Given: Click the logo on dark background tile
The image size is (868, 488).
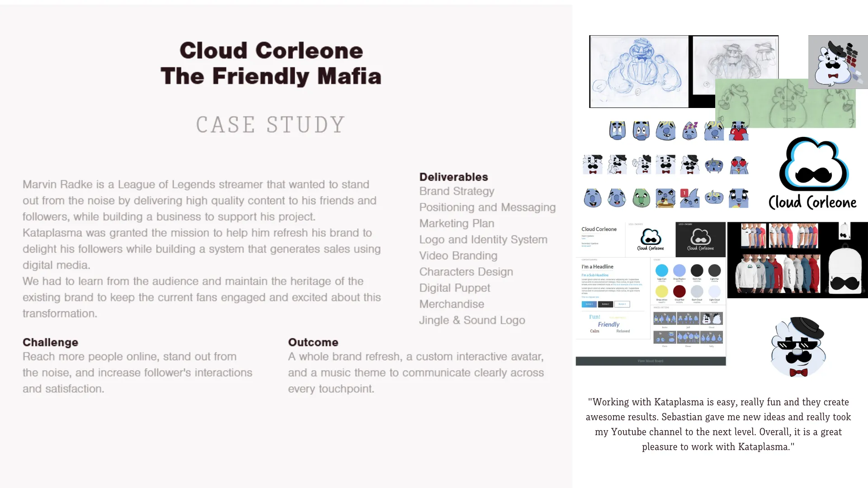Looking at the screenshot, I should [x=701, y=239].
